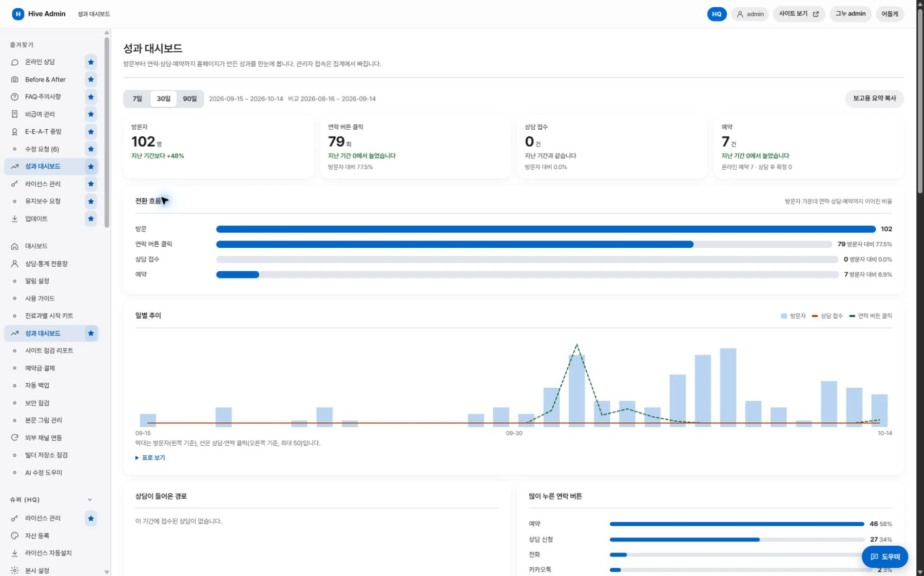Click the FAQ·주의사항 question mark icon
924x576 pixels.
click(x=14, y=97)
